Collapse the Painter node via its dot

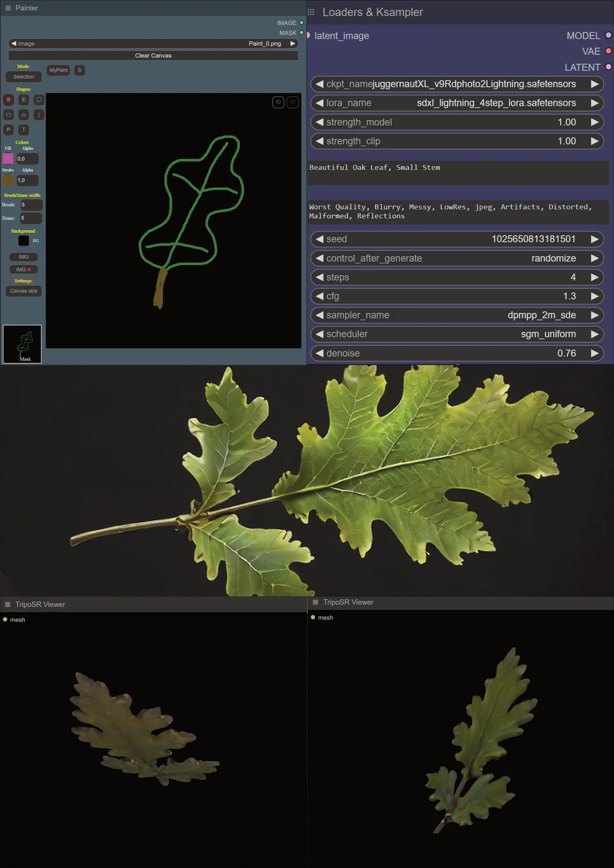pyautogui.click(x=8, y=8)
